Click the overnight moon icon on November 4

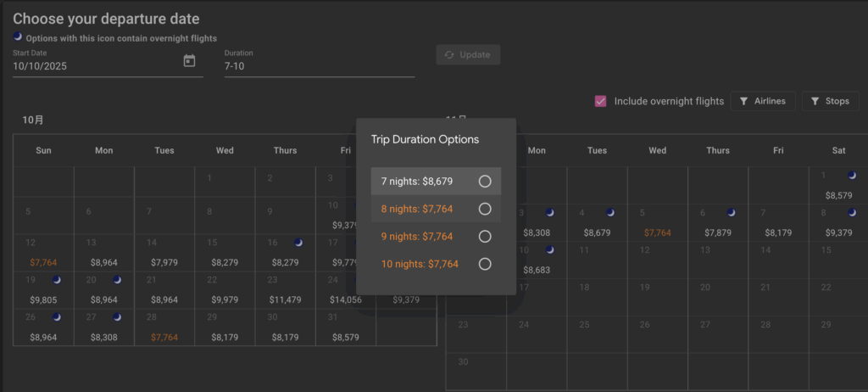pyautogui.click(x=610, y=212)
